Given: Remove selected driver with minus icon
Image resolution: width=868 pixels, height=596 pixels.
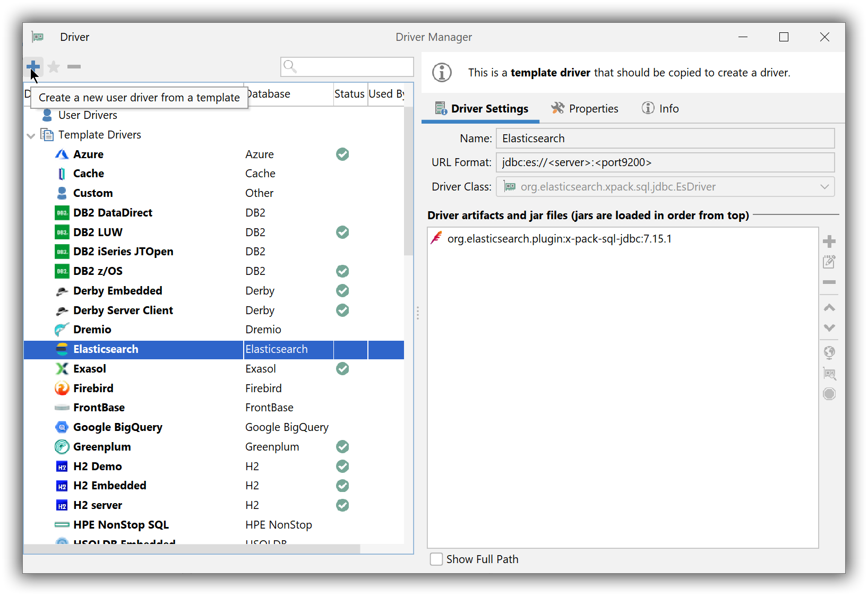Looking at the screenshot, I should coord(74,67).
